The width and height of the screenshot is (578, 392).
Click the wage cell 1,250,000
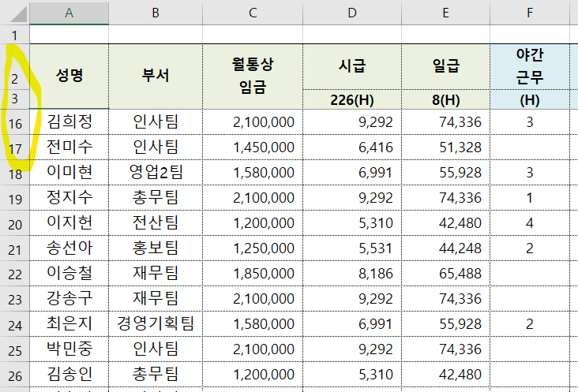click(253, 248)
